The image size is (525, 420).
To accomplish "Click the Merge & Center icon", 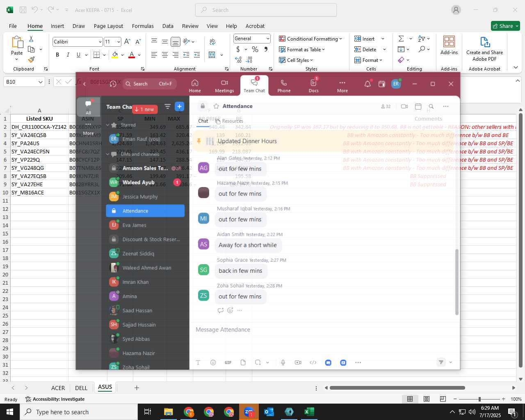I will (x=212, y=55).
